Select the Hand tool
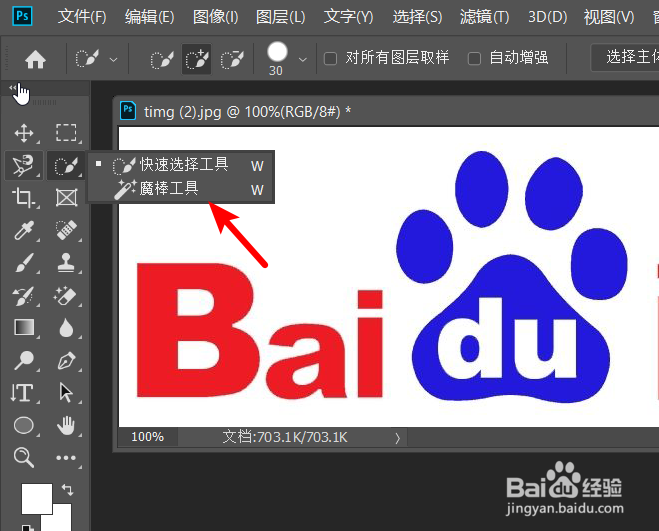 66,425
